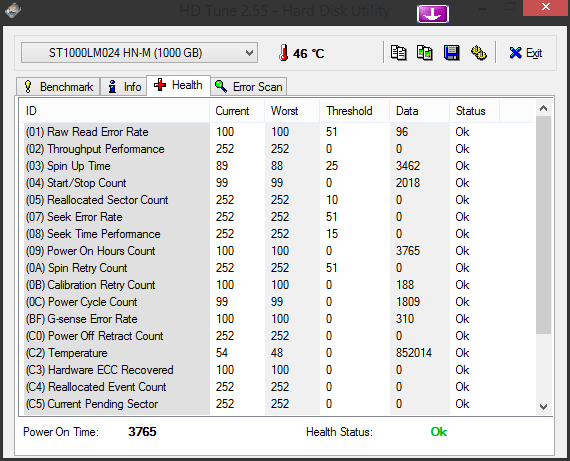
Task: Click the ID column header
Action: [115, 111]
